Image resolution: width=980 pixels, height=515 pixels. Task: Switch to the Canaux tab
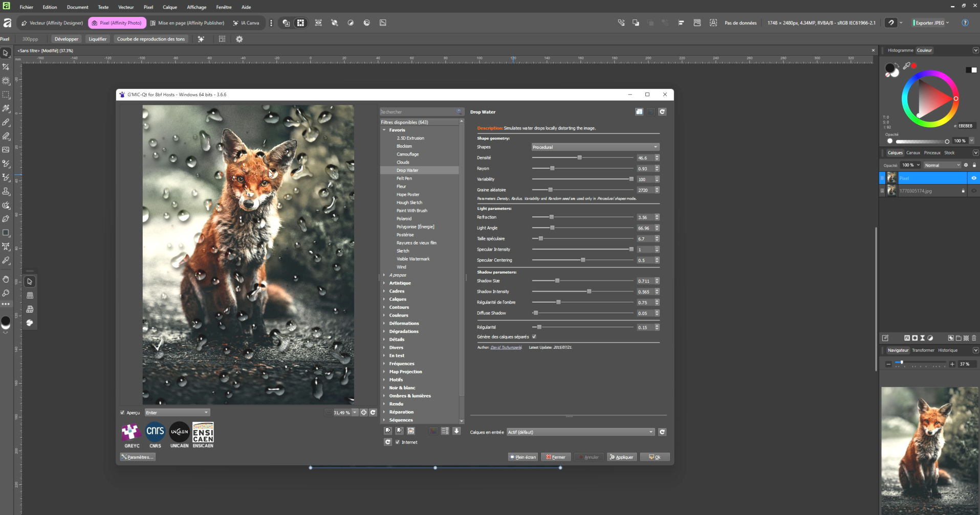913,152
